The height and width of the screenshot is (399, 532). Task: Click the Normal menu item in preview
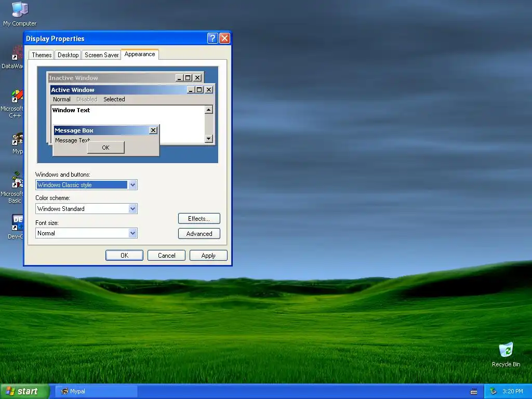click(62, 99)
